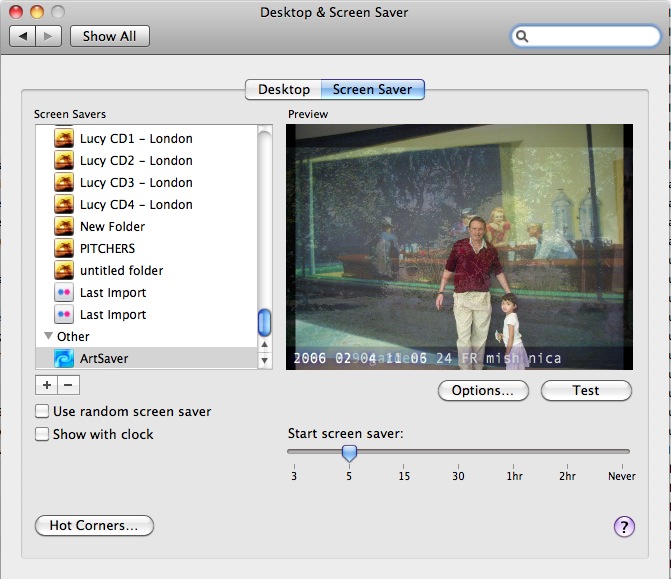671x579 pixels.
Task: Minimize window with yellow button
Action: 37,12
